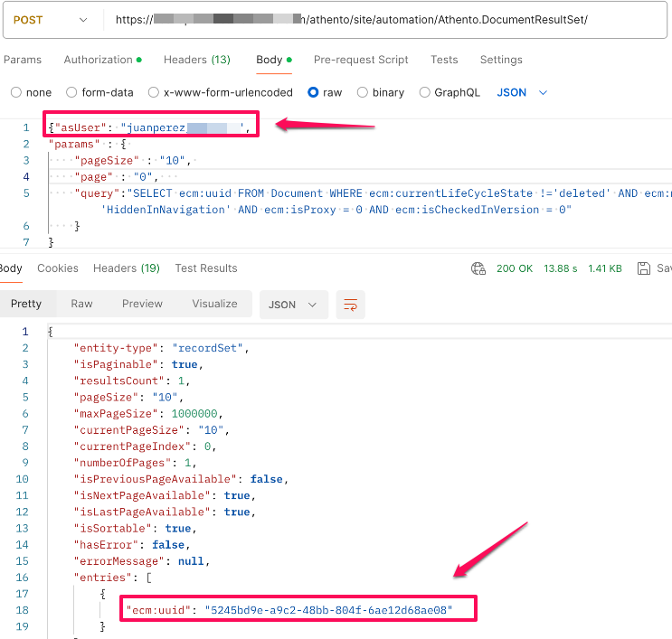
Task: Choose the form-data radio button
Action: click(71, 92)
